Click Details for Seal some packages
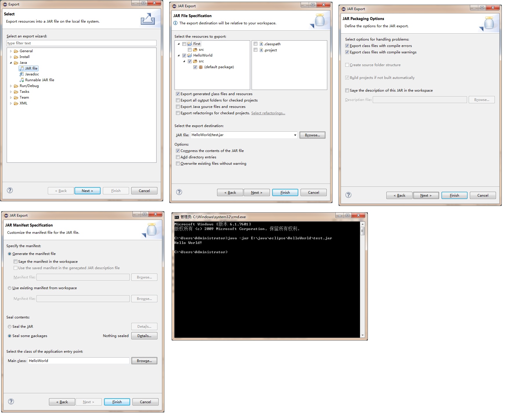The width and height of the screenshot is (509, 420). pos(144,336)
